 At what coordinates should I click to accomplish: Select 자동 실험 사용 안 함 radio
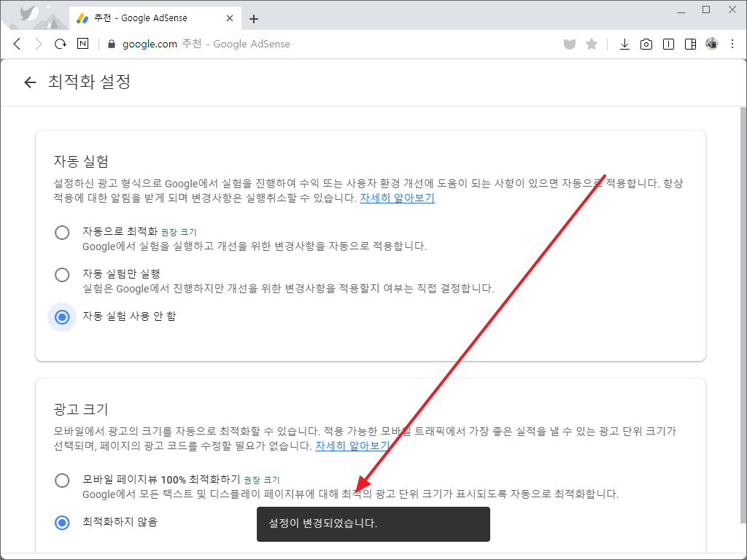tap(62, 317)
